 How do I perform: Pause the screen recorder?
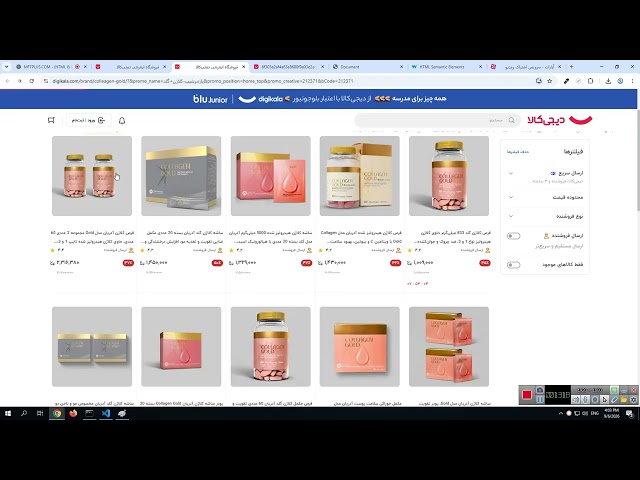(x=540, y=400)
